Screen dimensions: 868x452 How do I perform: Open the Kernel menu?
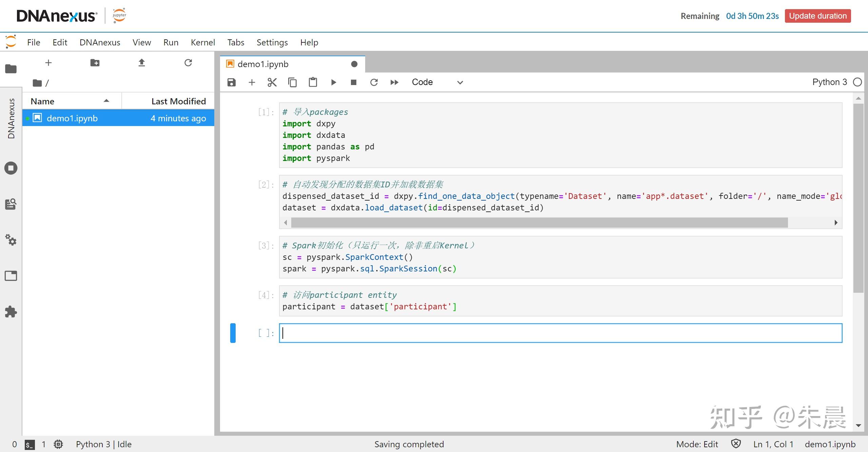pos(202,42)
